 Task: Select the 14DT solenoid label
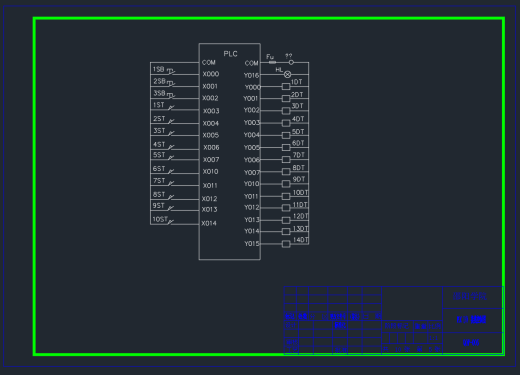tap(300, 240)
